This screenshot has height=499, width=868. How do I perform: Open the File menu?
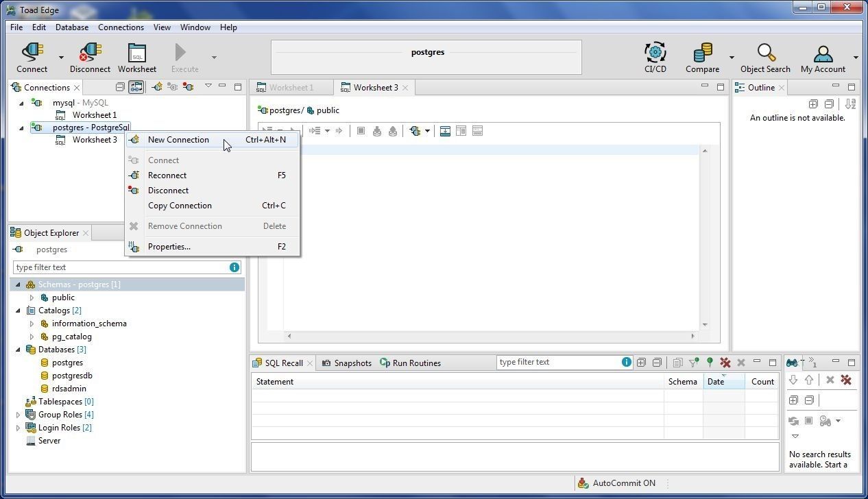(16, 27)
